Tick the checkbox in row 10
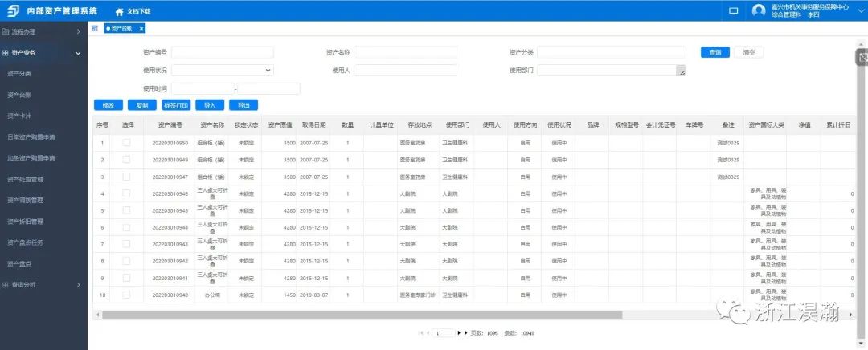The width and height of the screenshot is (868, 350). pyautogui.click(x=126, y=295)
